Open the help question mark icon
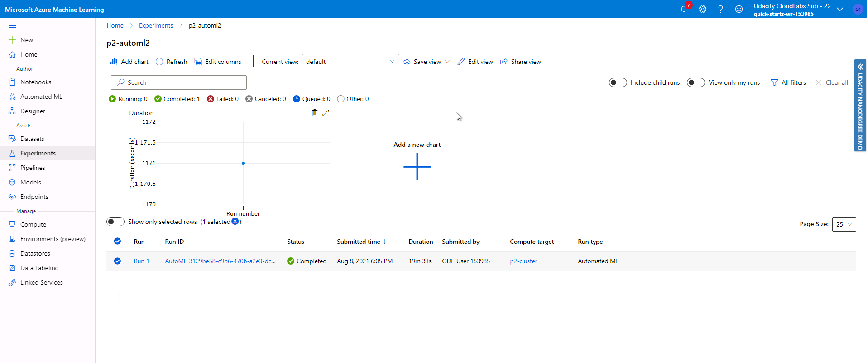 (720, 9)
